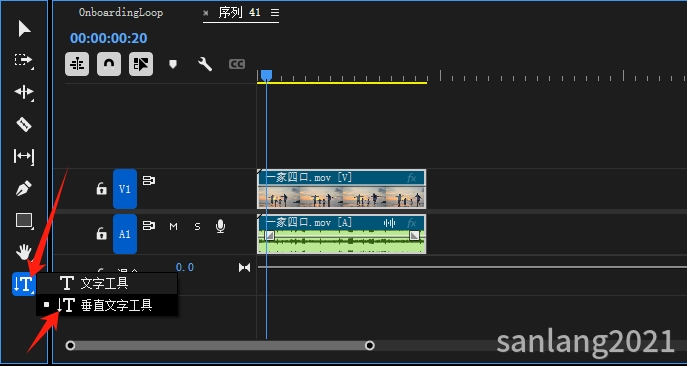
Task: Choose 垂直文字工具 from the flyout menu
Action: pos(107,305)
